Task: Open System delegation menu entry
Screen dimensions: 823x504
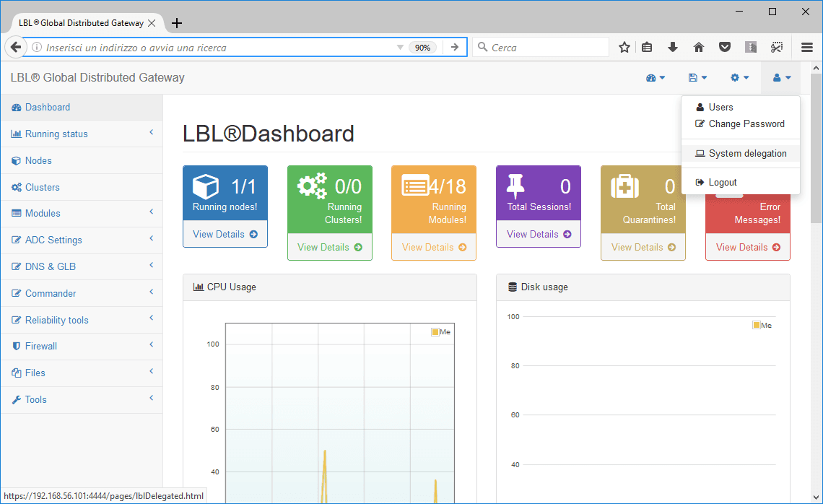Action: 741,153
